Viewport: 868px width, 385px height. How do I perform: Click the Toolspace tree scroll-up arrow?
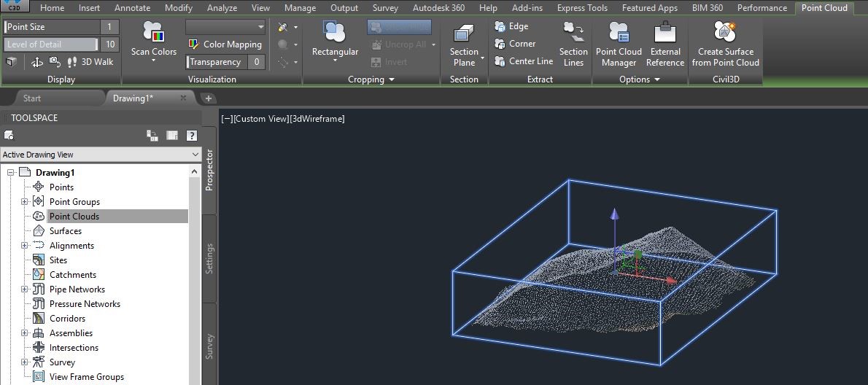(x=194, y=171)
